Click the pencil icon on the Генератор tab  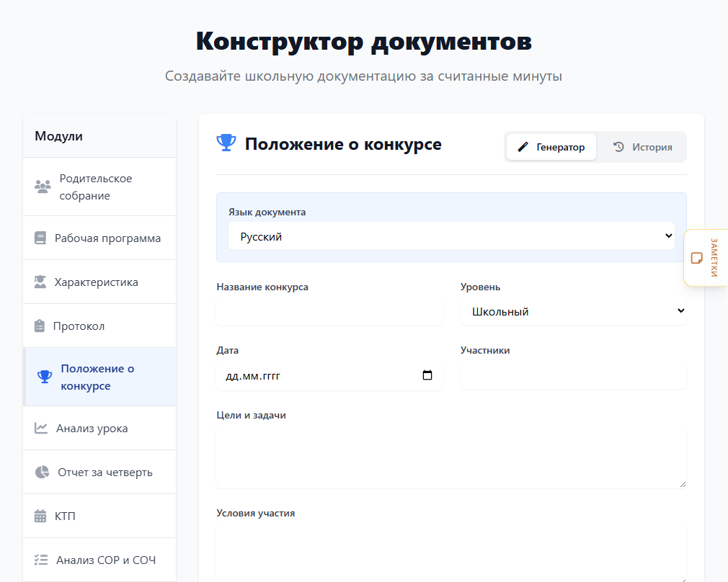tap(523, 147)
